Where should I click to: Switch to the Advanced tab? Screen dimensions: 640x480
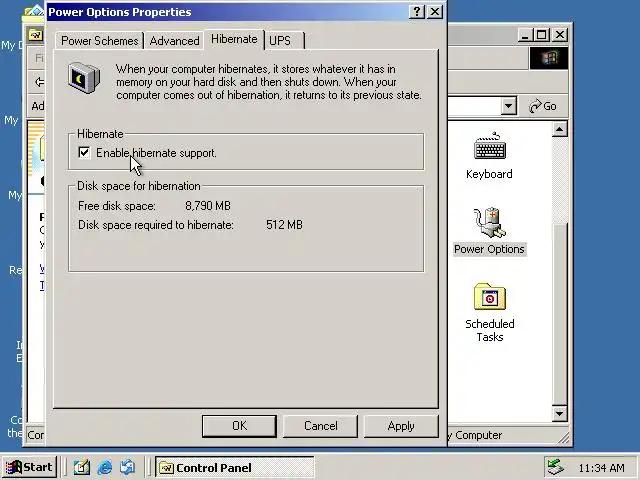pyautogui.click(x=174, y=41)
